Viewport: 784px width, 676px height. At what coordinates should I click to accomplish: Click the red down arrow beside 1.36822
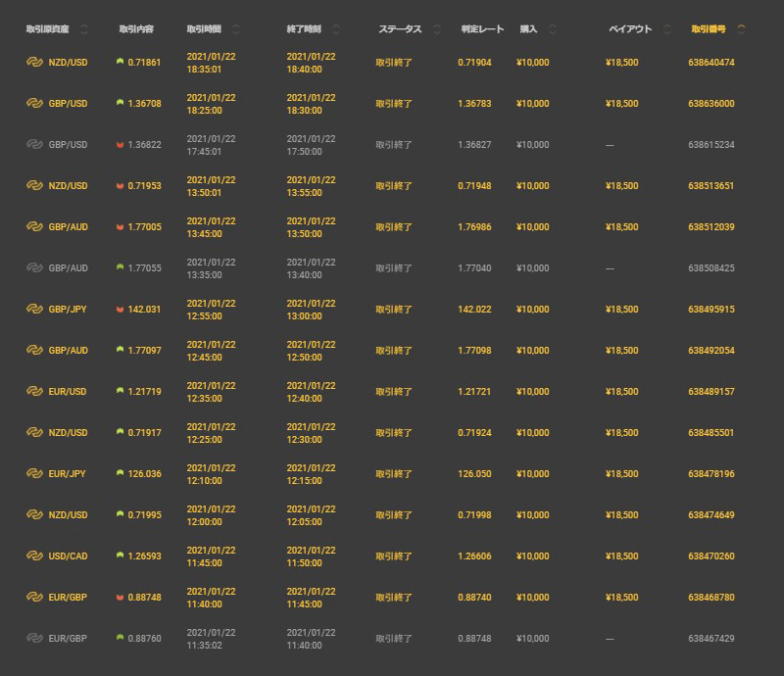click(x=120, y=144)
